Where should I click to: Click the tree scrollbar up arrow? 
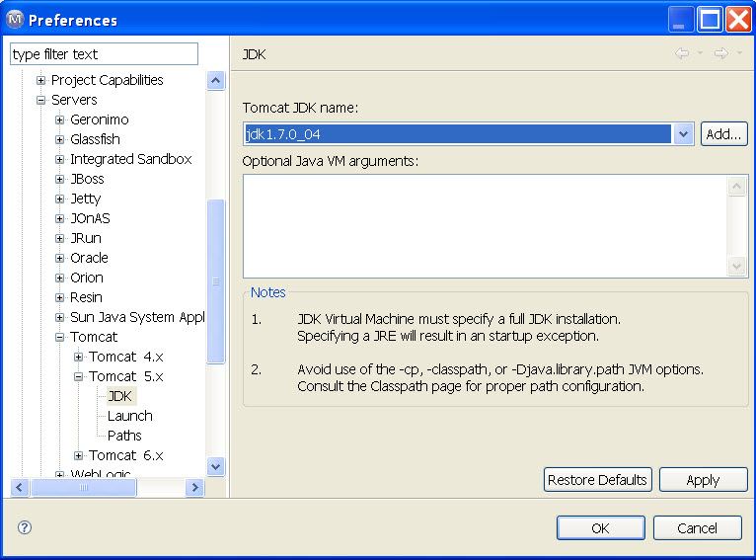click(215, 81)
